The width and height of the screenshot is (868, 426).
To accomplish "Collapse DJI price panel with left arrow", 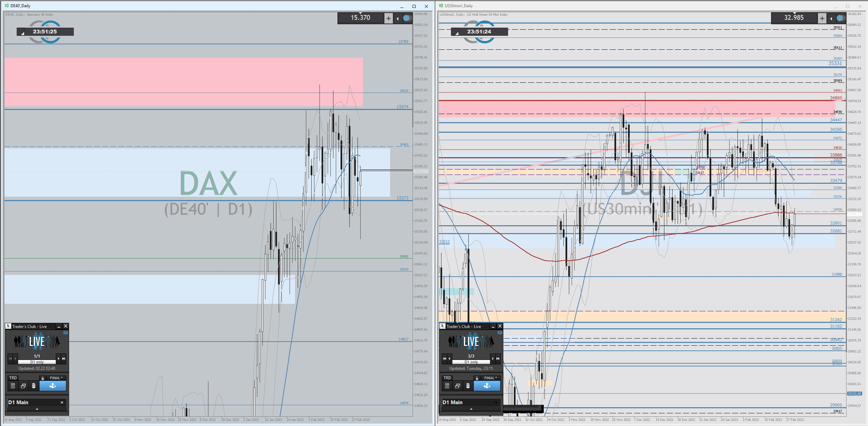I will click(831, 19).
